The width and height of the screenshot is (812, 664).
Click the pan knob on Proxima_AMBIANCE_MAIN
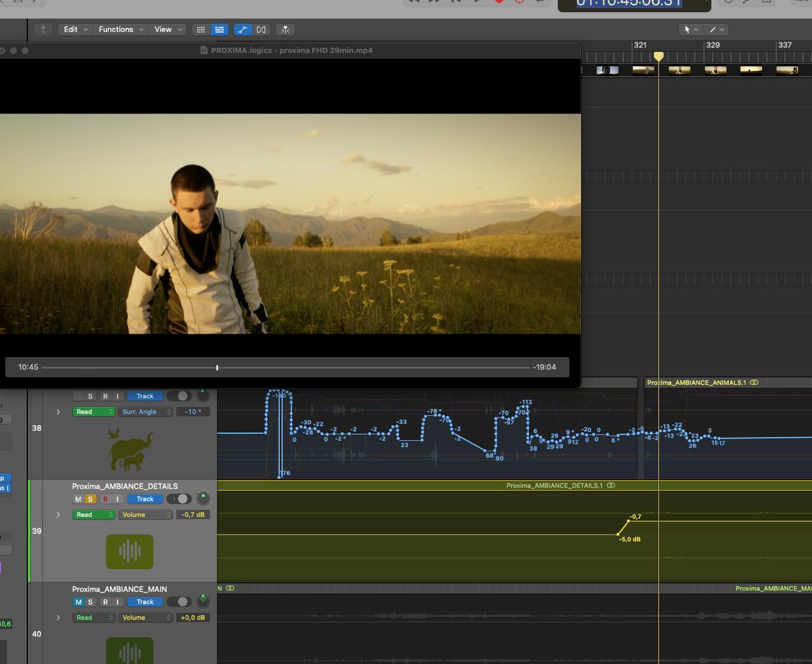point(203,601)
